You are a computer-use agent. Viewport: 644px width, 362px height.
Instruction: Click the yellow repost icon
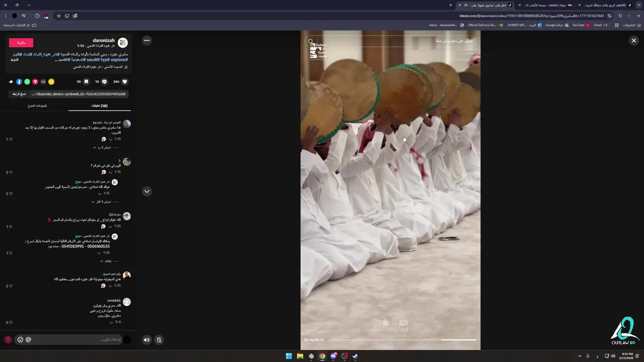pyautogui.click(x=51, y=81)
